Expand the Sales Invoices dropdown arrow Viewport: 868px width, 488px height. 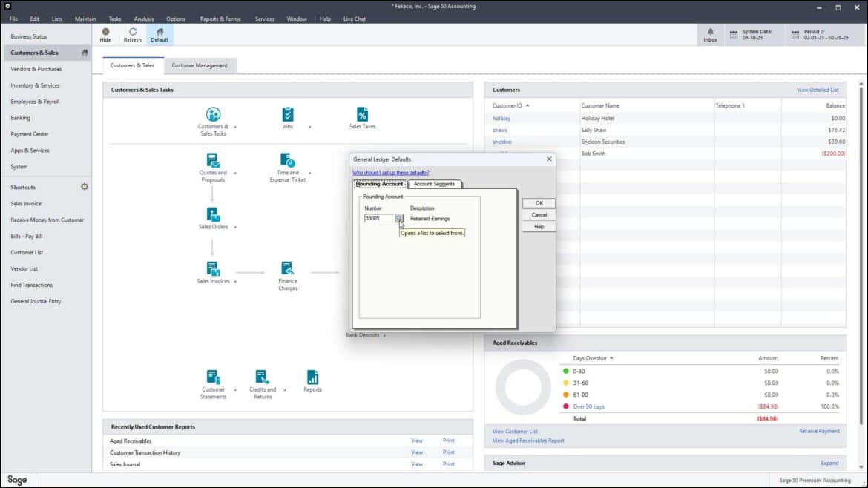coord(235,282)
